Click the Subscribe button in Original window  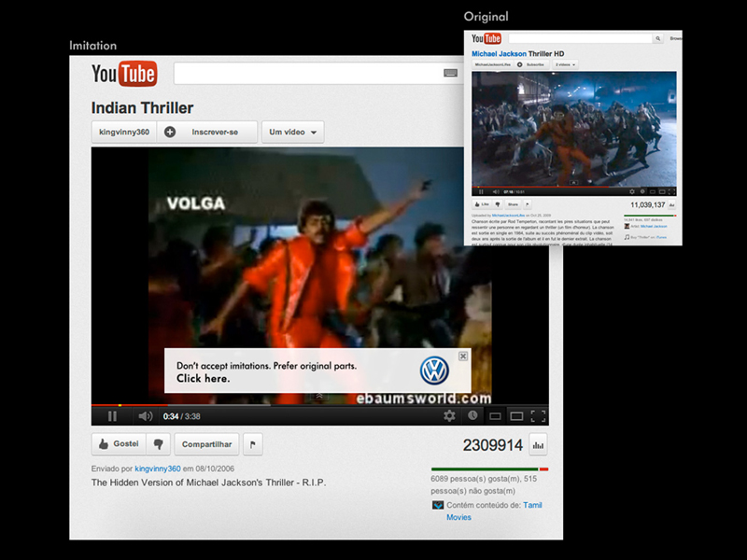(532, 64)
